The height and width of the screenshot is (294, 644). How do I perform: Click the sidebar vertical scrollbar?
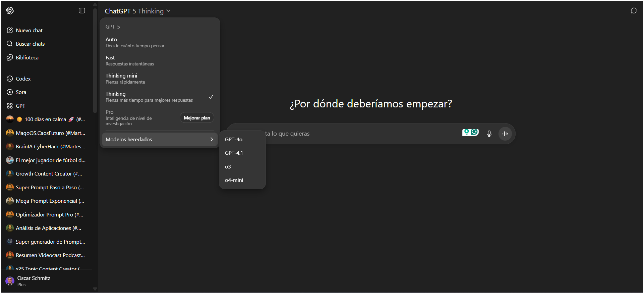click(x=95, y=60)
